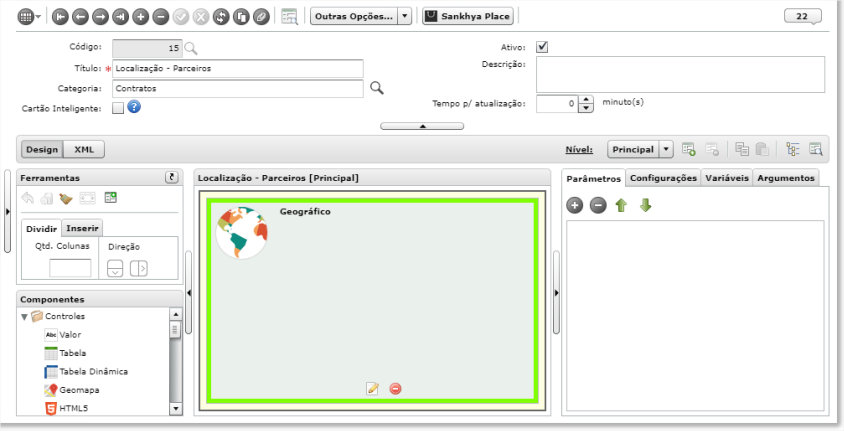Add a new level icon
Screen dimensions: 844x431
click(x=688, y=150)
